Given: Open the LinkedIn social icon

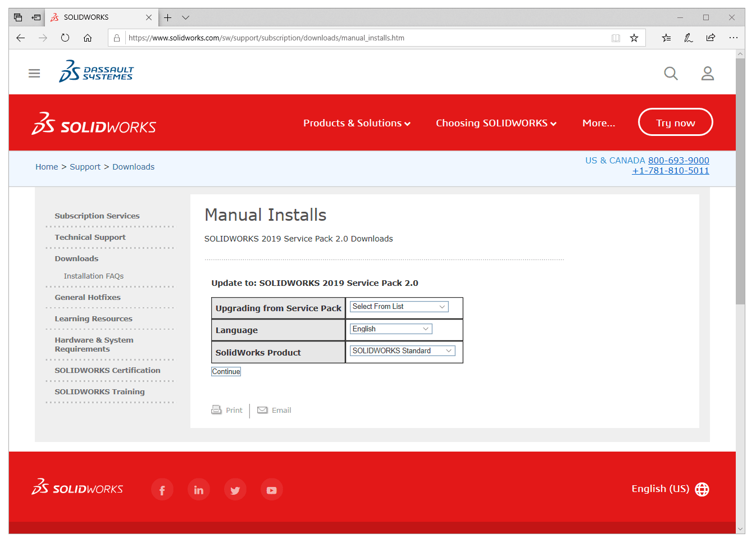Looking at the screenshot, I should point(199,490).
